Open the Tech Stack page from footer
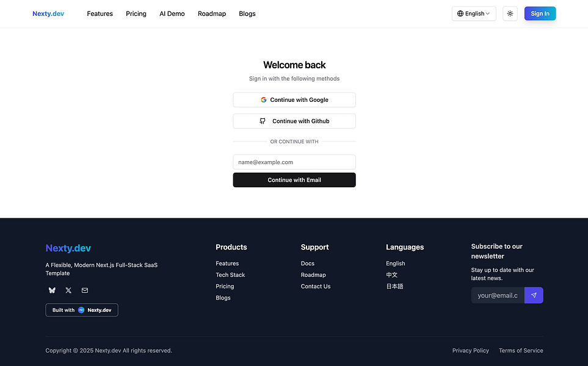 (x=230, y=274)
